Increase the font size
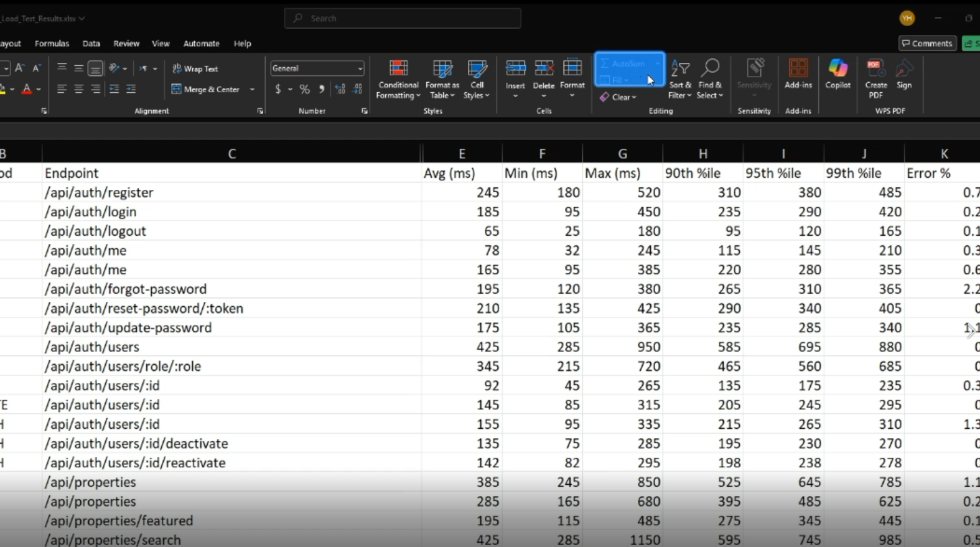Image resolution: width=980 pixels, height=547 pixels. click(19, 68)
